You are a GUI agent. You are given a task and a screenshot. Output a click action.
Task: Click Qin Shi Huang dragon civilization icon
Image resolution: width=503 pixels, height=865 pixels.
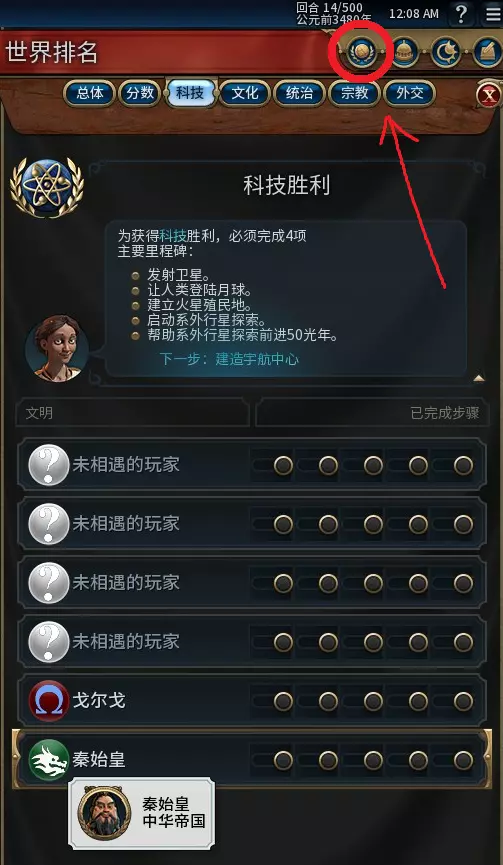tap(49, 760)
